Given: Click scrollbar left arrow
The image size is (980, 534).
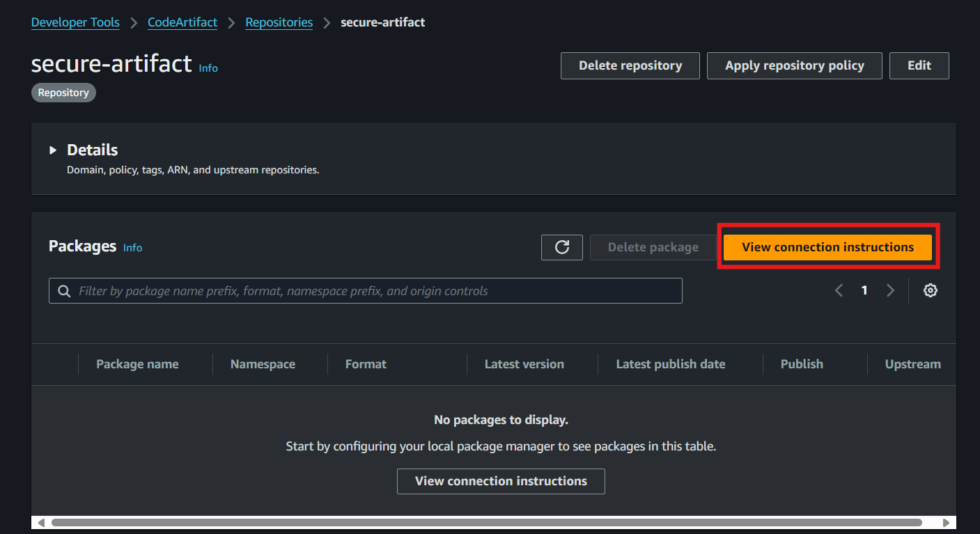Looking at the screenshot, I should (x=41, y=522).
